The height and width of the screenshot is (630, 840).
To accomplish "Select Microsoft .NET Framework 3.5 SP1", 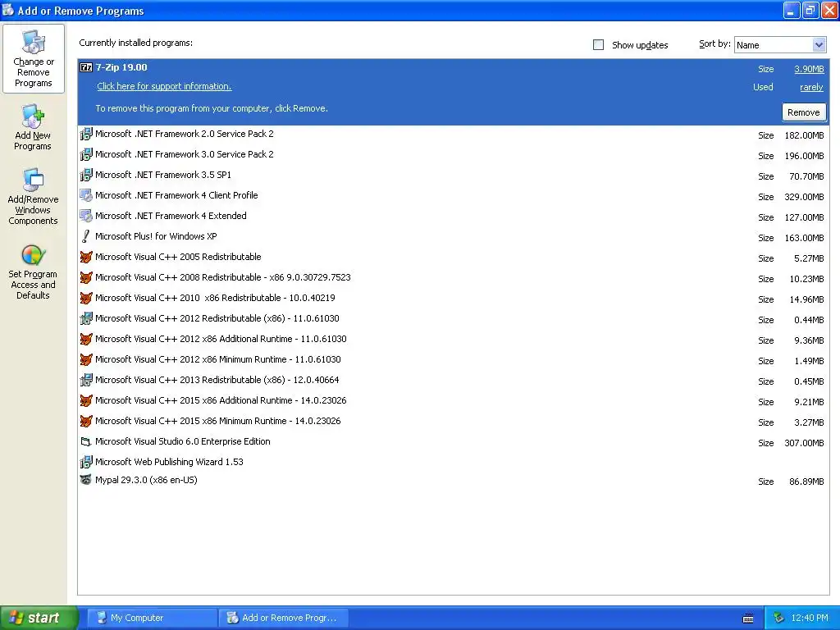I will pyautogui.click(x=453, y=176).
